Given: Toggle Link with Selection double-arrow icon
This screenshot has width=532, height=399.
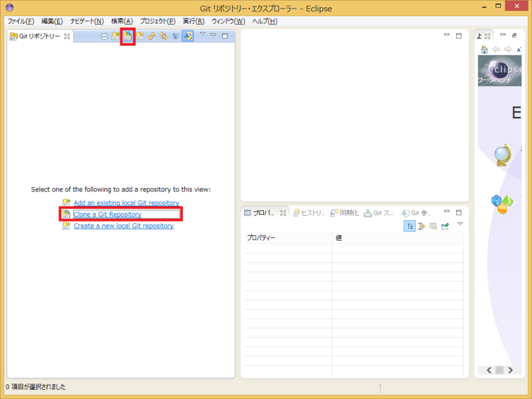Looking at the screenshot, I should pos(164,36).
